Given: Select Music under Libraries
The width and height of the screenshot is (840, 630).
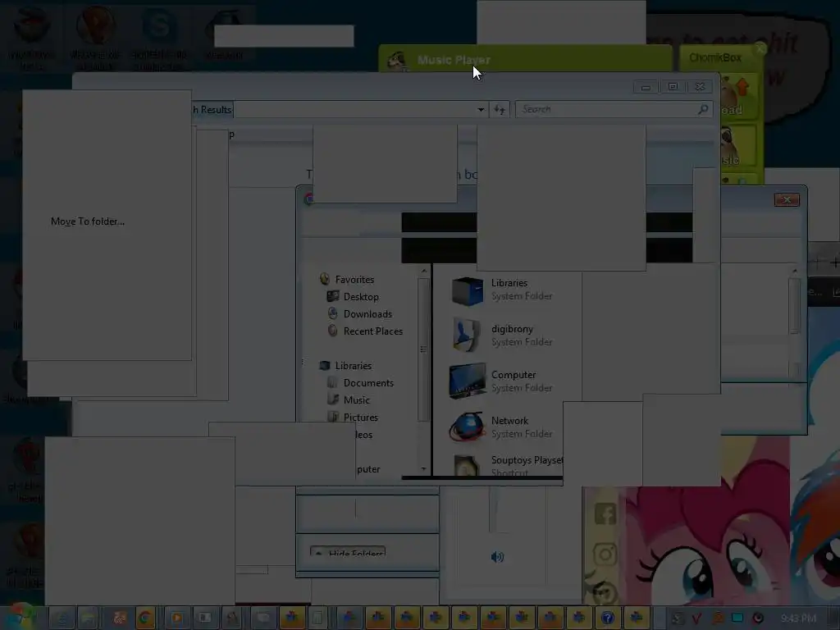Looking at the screenshot, I should tap(349, 399).
